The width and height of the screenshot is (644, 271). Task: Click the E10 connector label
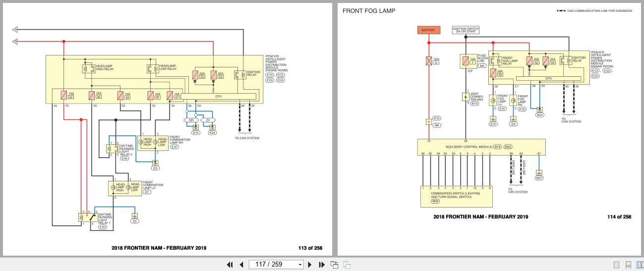437,118
